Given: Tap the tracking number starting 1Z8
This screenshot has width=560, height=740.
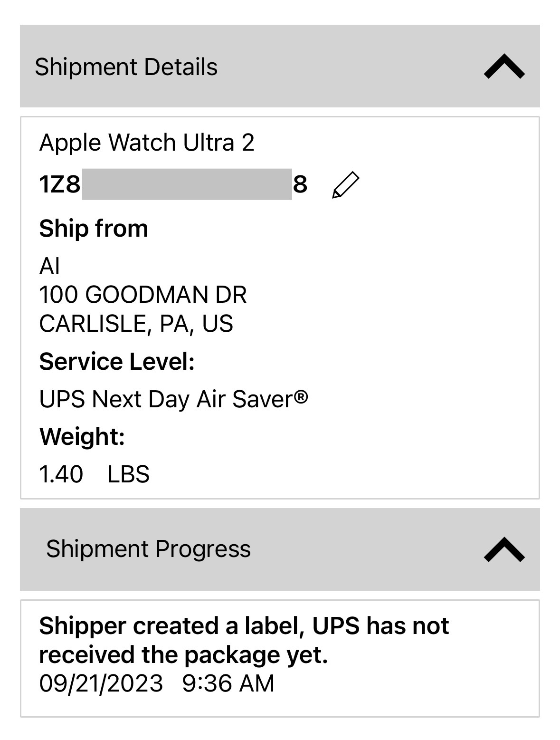Looking at the screenshot, I should 173,184.
